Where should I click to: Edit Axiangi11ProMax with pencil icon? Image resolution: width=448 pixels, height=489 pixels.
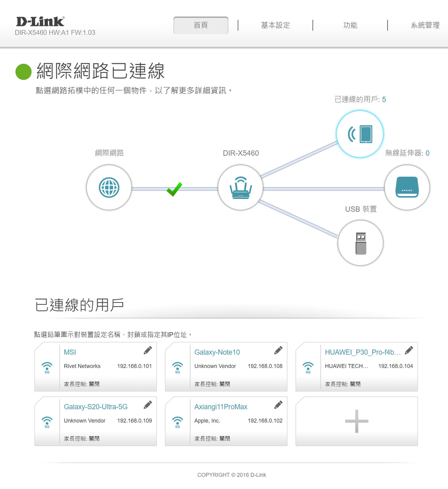point(278,405)
